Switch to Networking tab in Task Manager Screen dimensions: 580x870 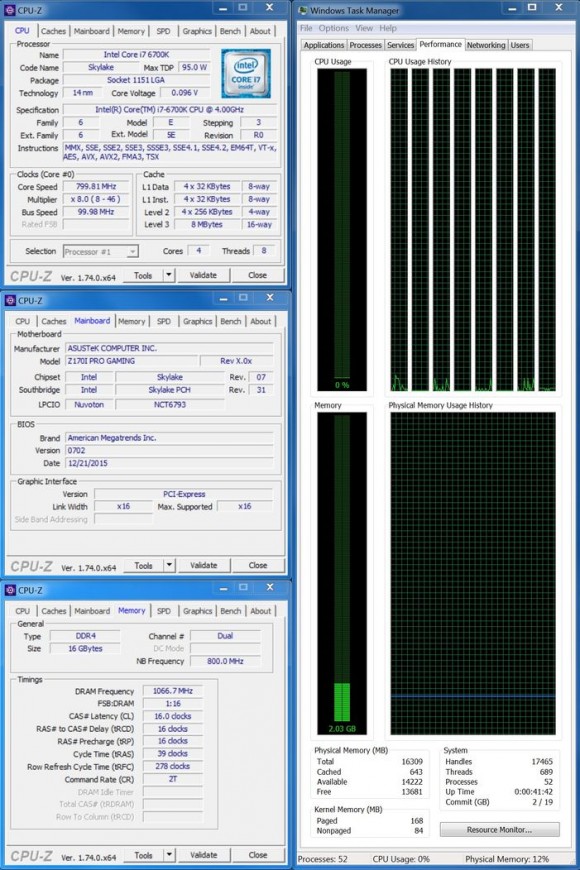tap(486, 45)
